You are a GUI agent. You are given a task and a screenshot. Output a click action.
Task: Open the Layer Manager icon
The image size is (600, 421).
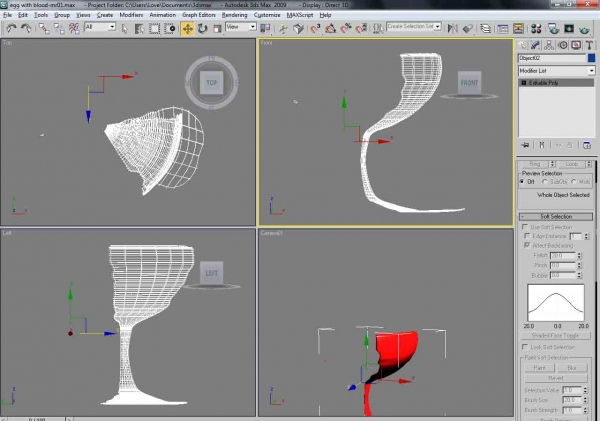pyautogui.click(x=486, y=29)
